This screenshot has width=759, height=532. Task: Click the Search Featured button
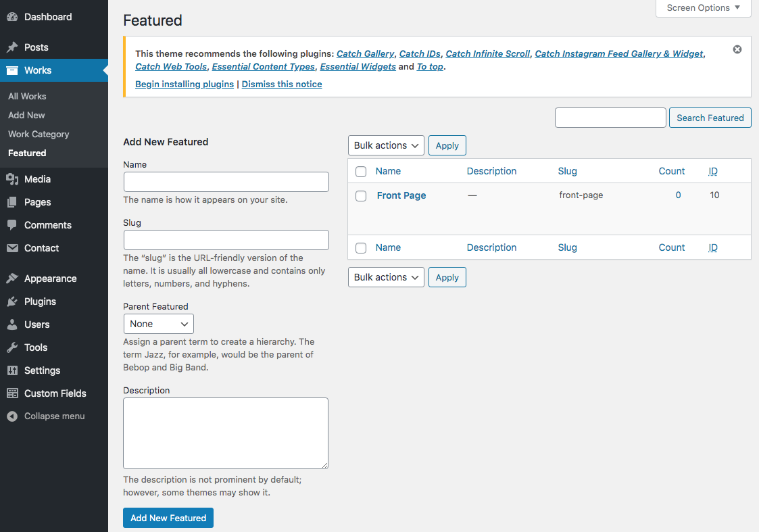710,118
